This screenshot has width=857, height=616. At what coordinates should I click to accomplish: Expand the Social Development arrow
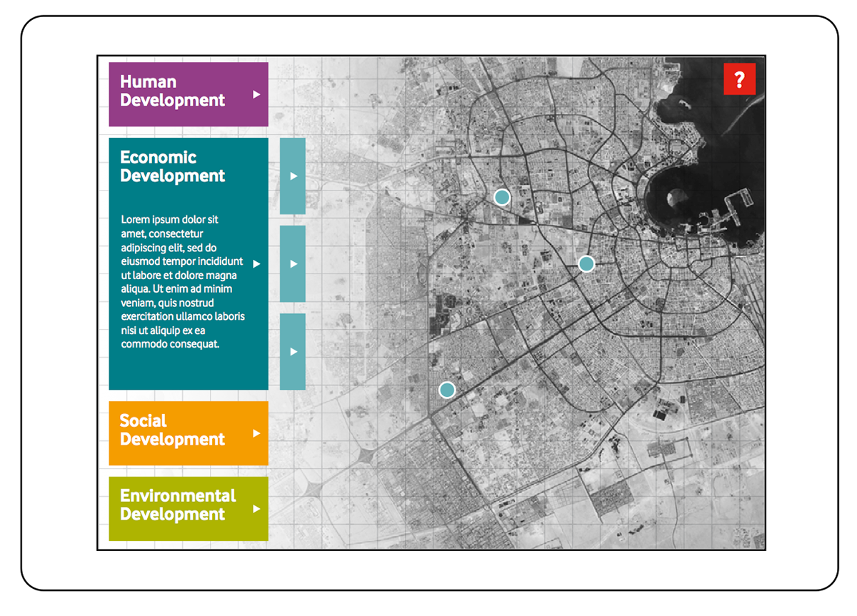[x=257, y=433]
